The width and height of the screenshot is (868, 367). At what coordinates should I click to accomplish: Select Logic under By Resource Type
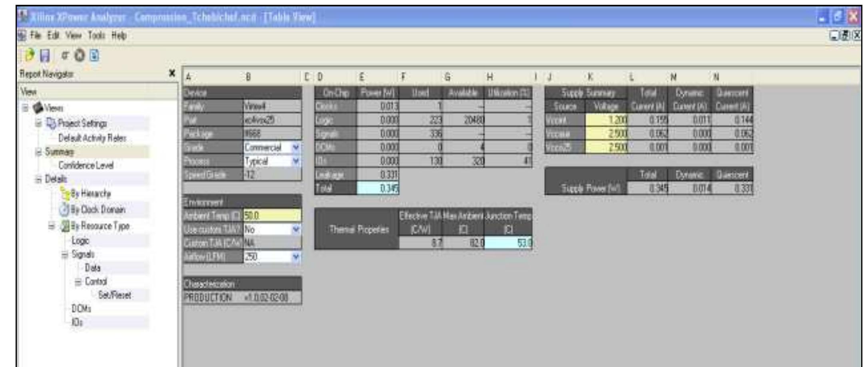pyautogui.click(x=80, y=240)
